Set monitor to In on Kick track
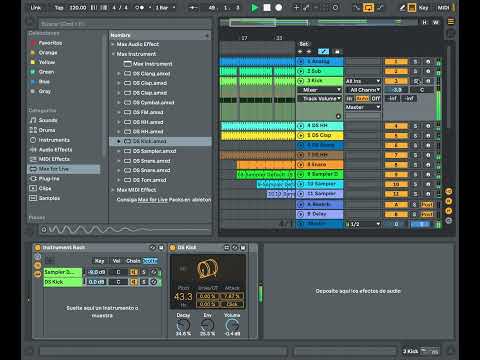This screenshot has height=360, width=480. tap(349, 99)
